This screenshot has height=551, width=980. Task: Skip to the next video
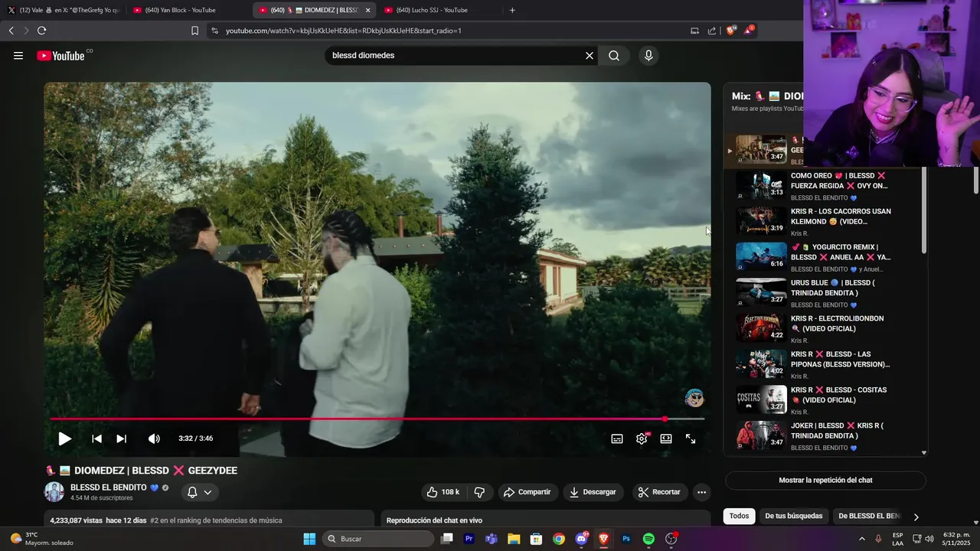(121, 439)
